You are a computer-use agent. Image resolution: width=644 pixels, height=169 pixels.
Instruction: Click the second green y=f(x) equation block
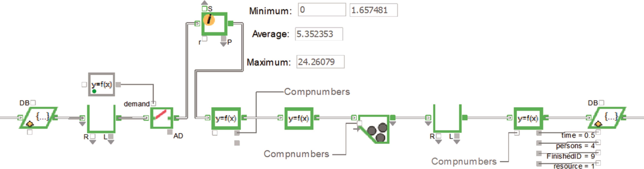pyautogui.click(x=299, y=118)
